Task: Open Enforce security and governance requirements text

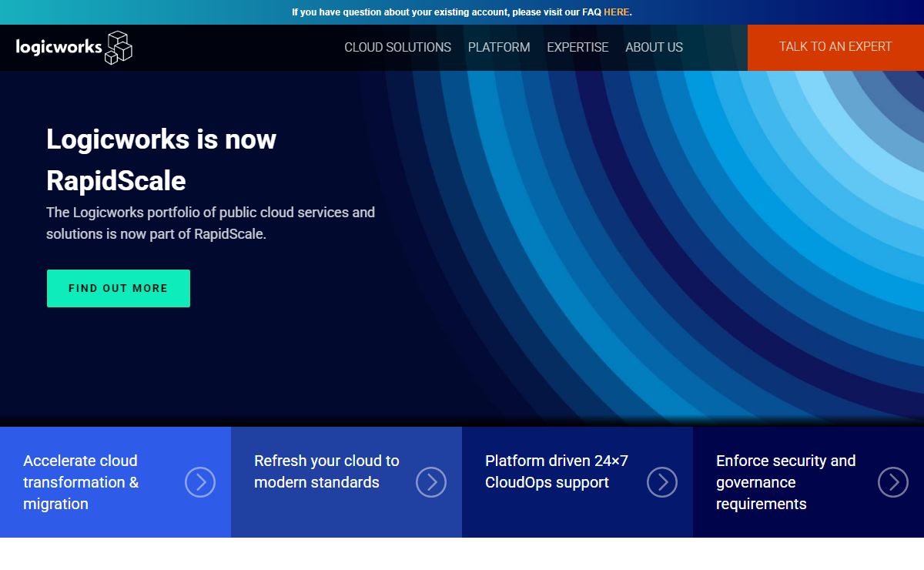Action: (785, 482)
